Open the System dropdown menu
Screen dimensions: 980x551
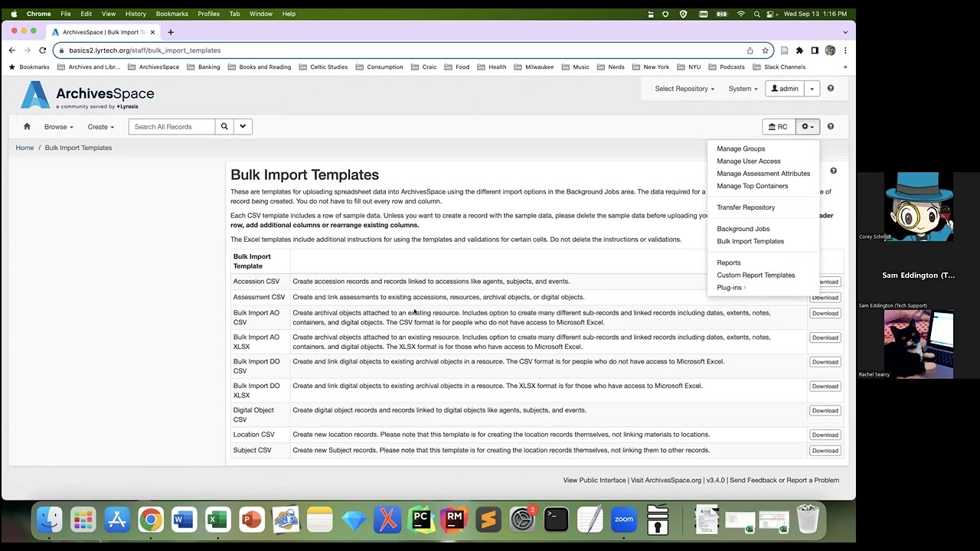[x=743, y=89]
